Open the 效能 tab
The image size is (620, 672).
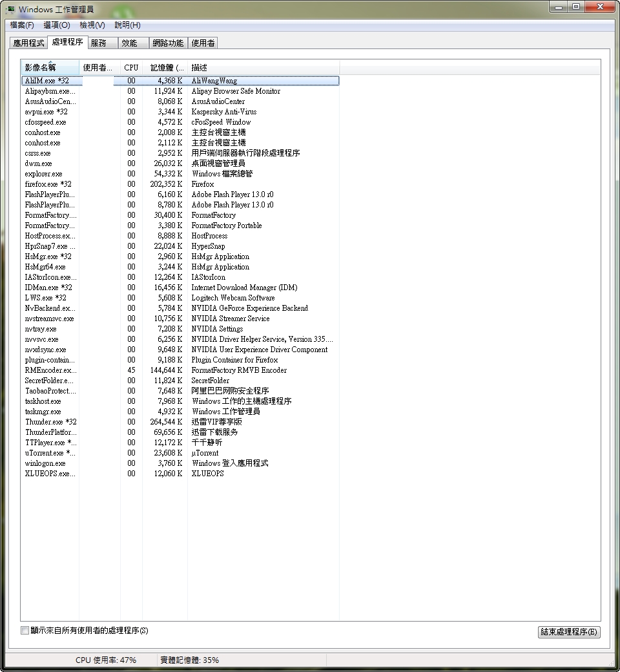tap(134, 43)
